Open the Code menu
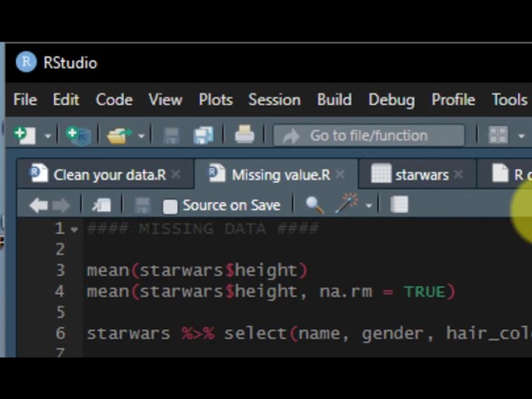Viewport: 532px width, 399px height. (x=114, y=100)
